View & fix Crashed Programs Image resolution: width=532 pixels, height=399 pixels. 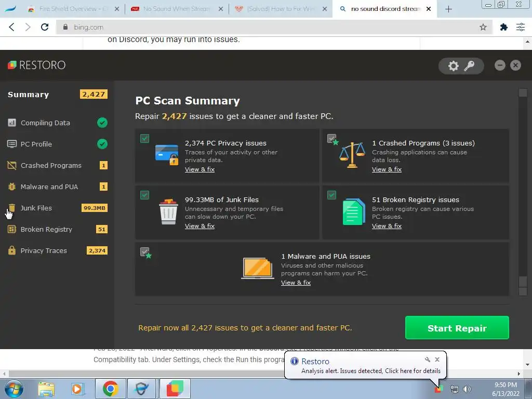coord(387,169)
